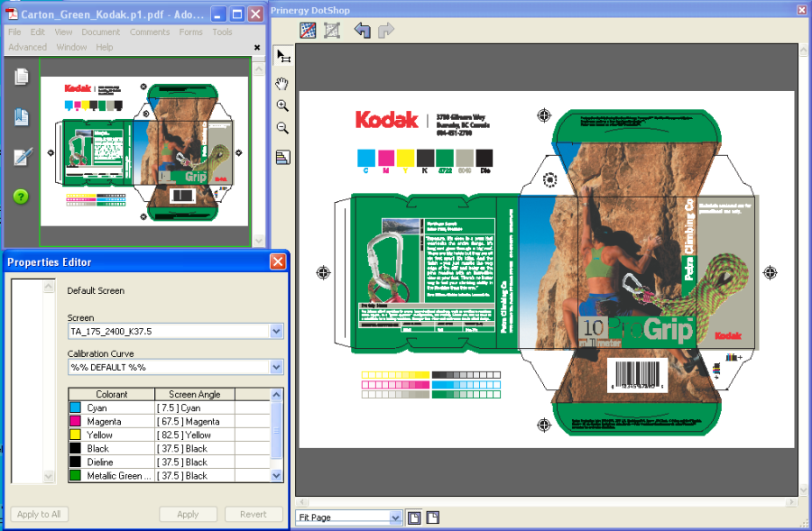Open the Calibration Curve dropdown
Viewport: 812px width, 531px height.
277,368
